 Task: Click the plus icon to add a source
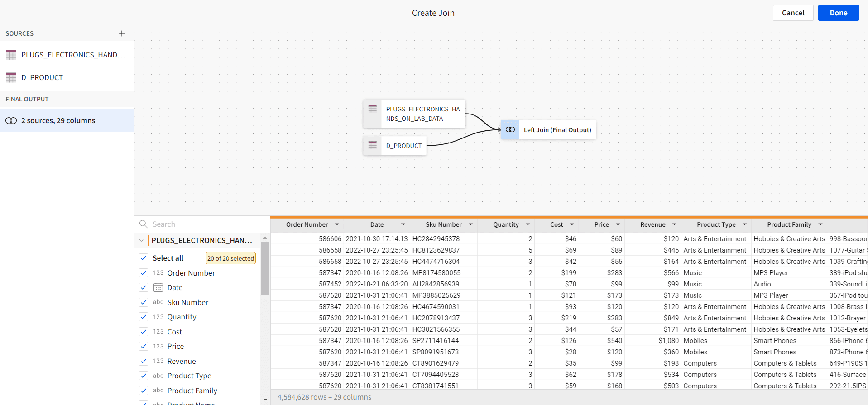pos(122,33)
